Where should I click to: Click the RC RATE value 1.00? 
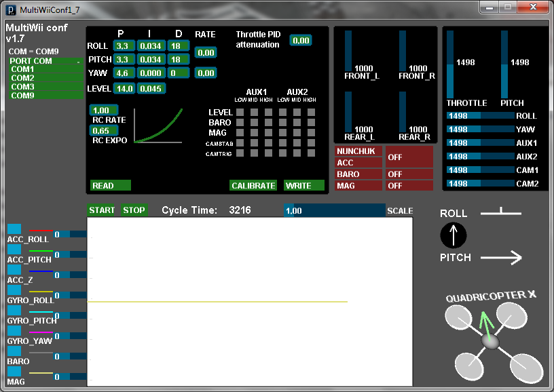tap(104, 110)
